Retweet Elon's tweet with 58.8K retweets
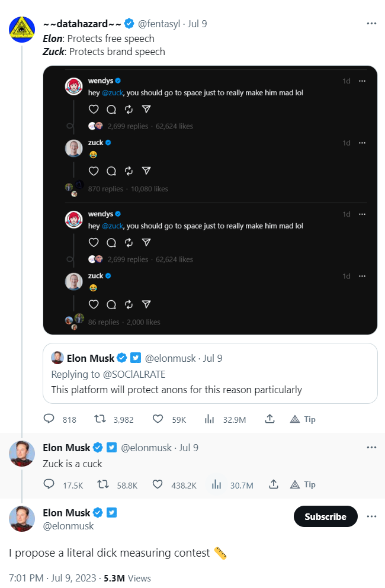Screen dimensions: 385x588 pos(102,484)
